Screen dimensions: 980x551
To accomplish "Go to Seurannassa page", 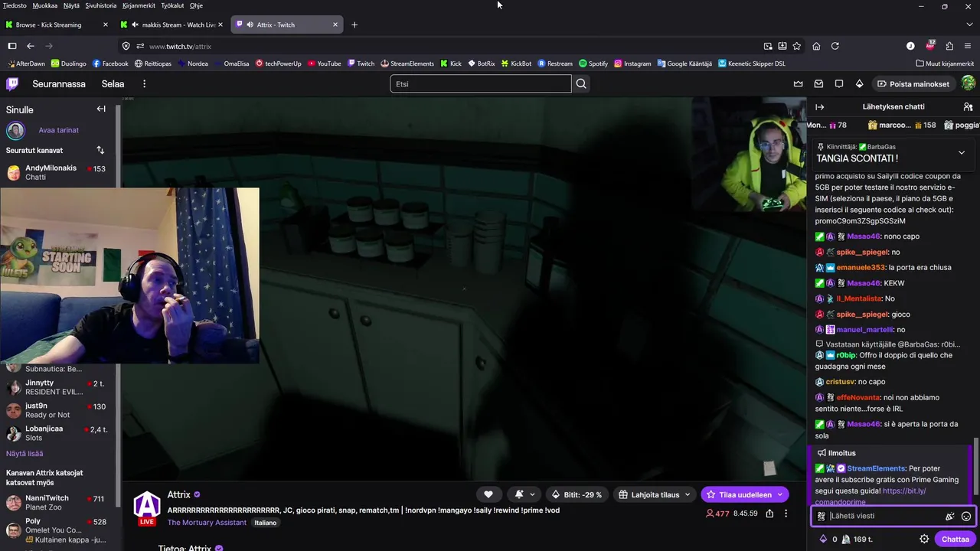I will [x=59, y=84].
